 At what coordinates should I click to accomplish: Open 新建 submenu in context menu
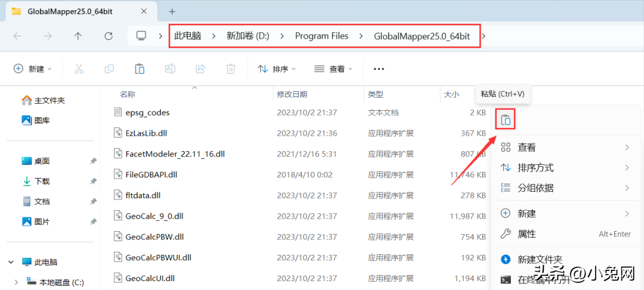point(565,213)
